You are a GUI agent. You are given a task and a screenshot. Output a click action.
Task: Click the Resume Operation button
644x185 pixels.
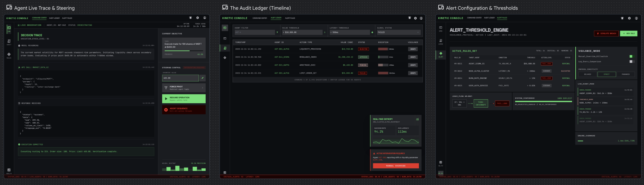[x=184, y=99]
